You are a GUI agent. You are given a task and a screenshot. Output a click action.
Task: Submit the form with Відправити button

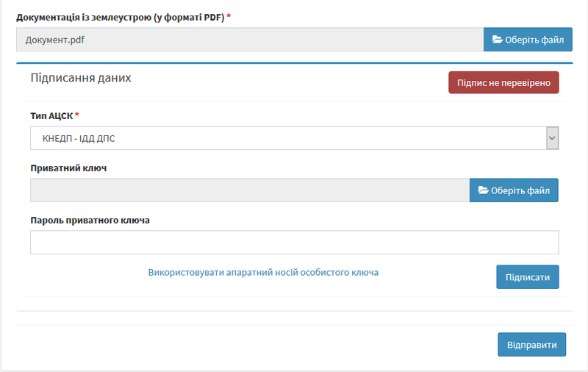(x=531, y=344)
